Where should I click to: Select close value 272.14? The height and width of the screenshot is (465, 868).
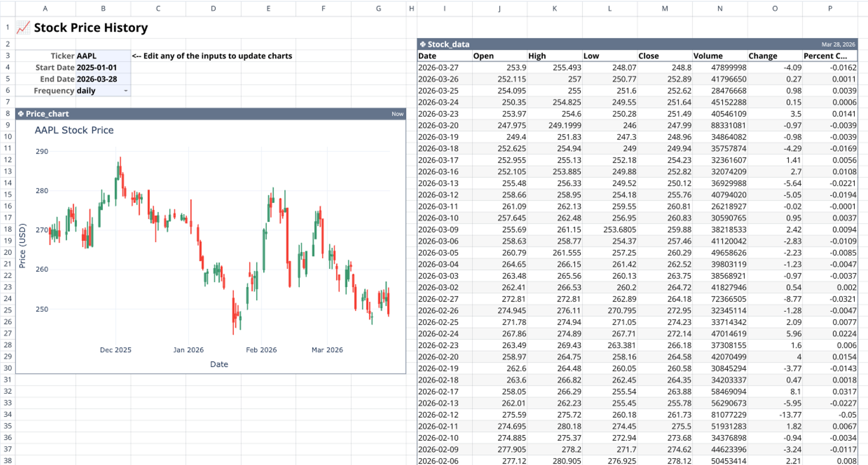tap(665, 334)
